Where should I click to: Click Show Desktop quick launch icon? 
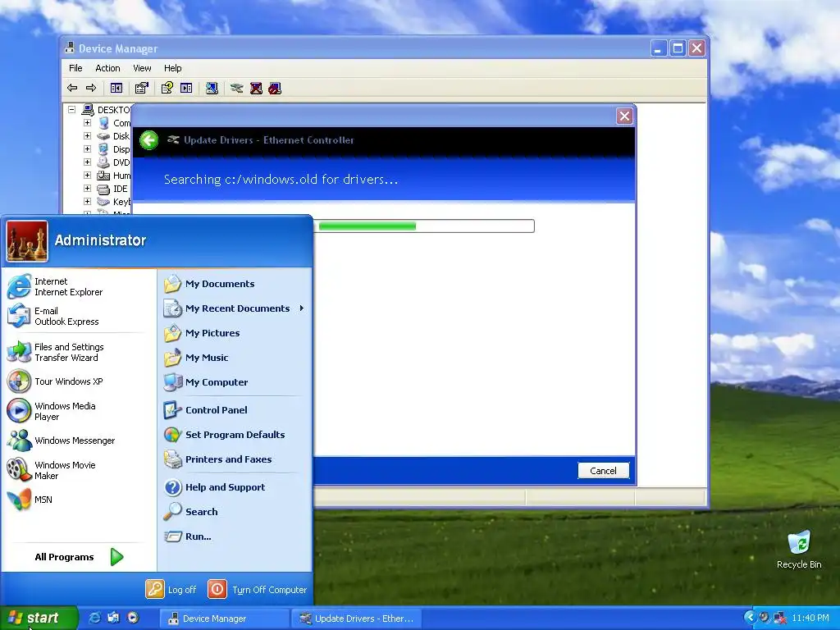click(x=113, y=618)
